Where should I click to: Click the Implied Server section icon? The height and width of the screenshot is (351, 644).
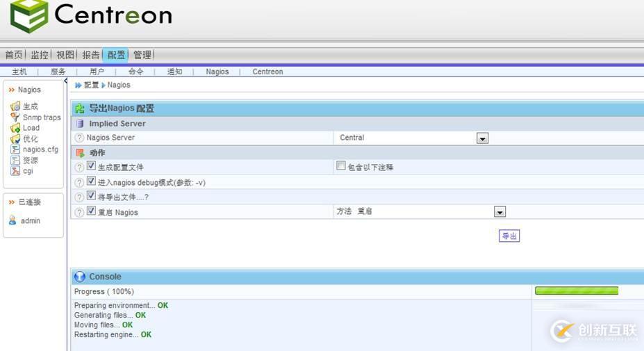pyautogui.click(x=80, y=123)
